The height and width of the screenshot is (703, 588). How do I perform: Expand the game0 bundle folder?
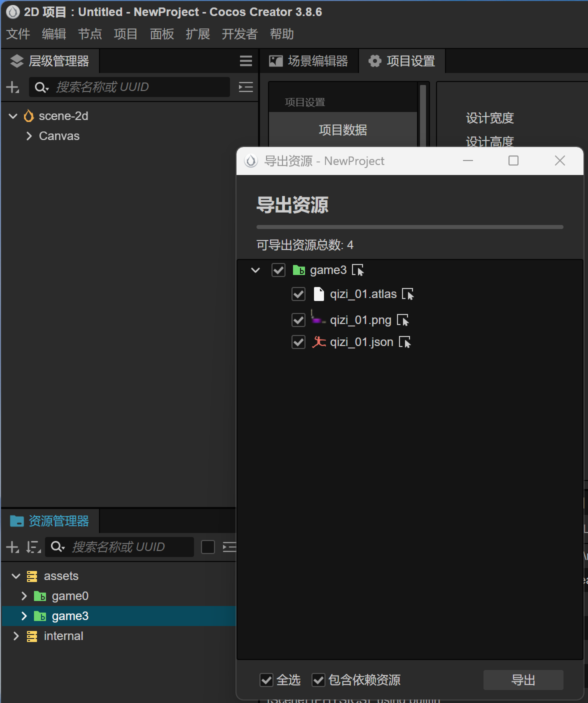click(x=24, y=596)
